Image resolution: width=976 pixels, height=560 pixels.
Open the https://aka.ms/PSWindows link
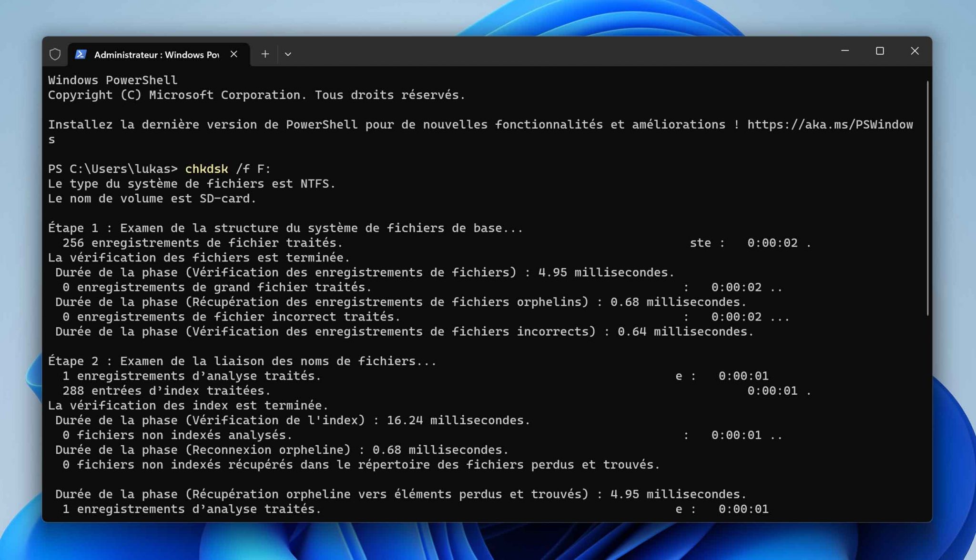pyautogui.click(x=830, y=125)
